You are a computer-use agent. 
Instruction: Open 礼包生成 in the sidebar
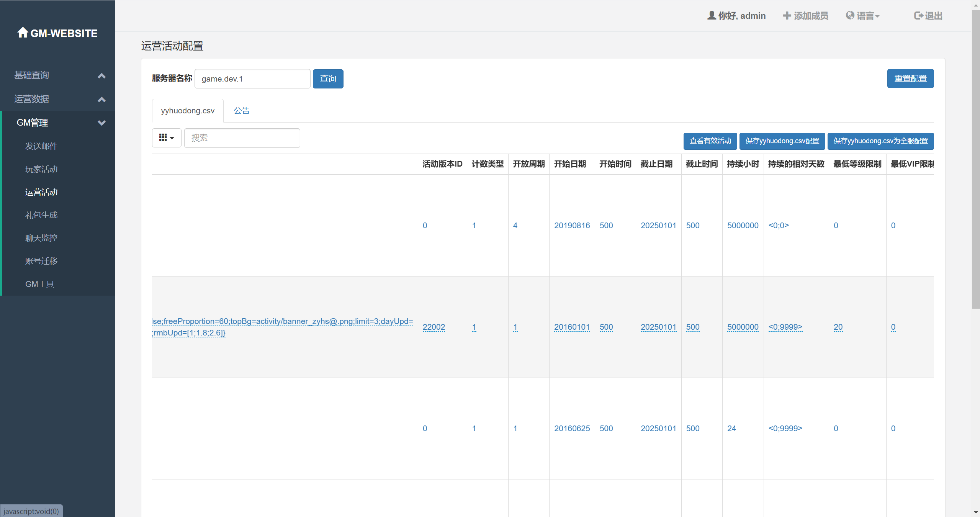click(x=41, y=215)
